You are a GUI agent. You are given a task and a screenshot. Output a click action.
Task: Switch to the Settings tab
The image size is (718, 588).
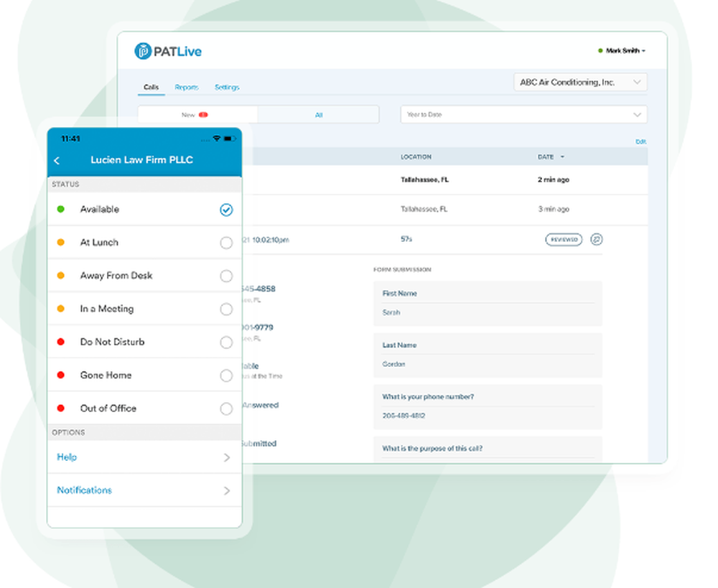tap(227, 87)
